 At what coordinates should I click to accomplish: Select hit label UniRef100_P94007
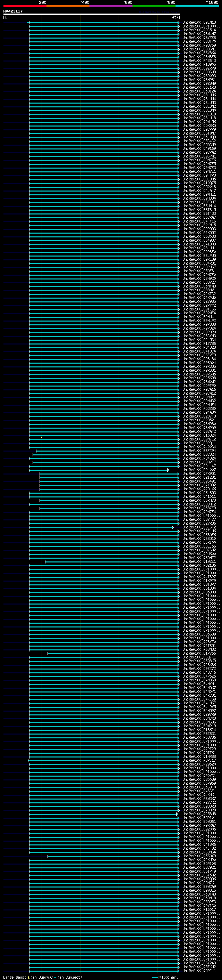(x=199, y=470)
